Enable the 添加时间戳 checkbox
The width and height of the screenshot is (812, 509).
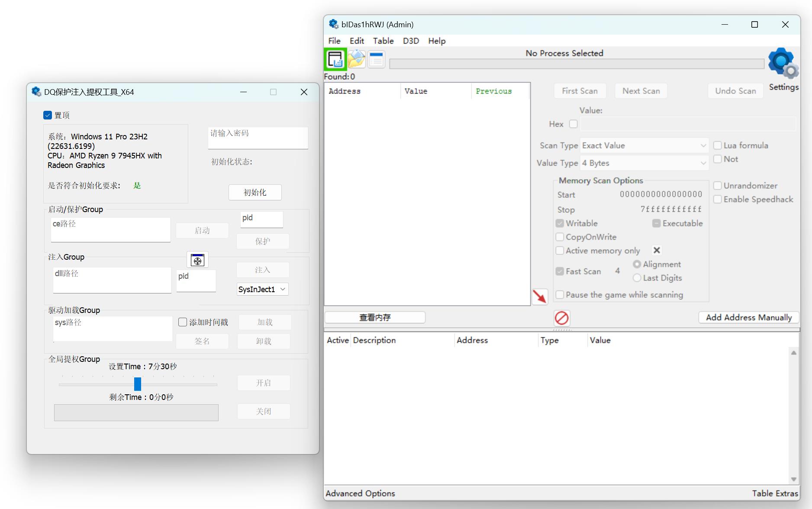pos(183,322)
